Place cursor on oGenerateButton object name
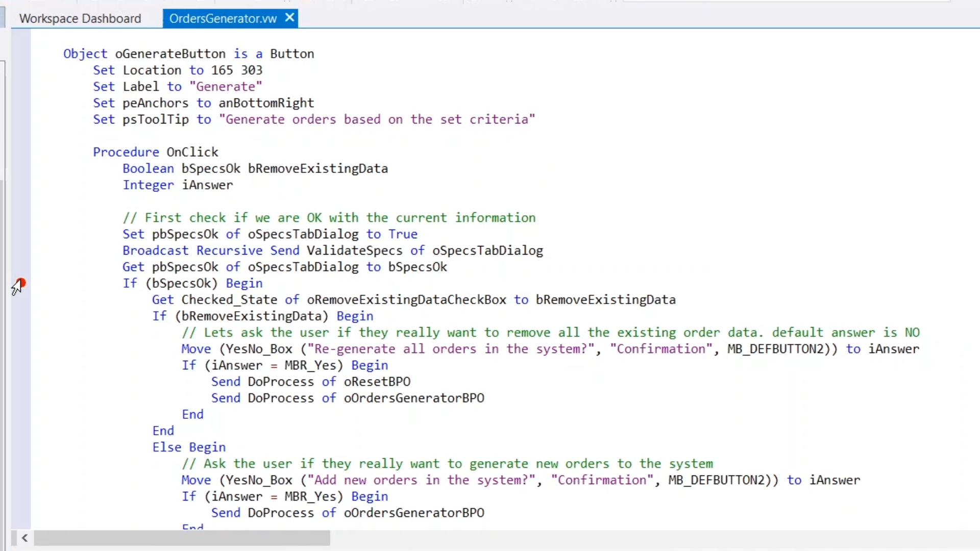Screen dimensions: 980x551 (170, 54)
